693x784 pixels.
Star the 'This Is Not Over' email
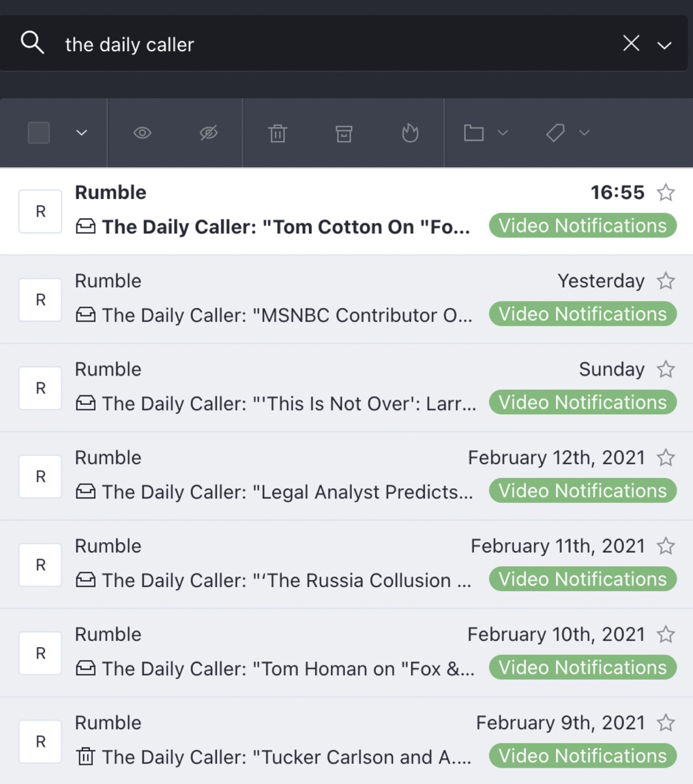point(666,370)
